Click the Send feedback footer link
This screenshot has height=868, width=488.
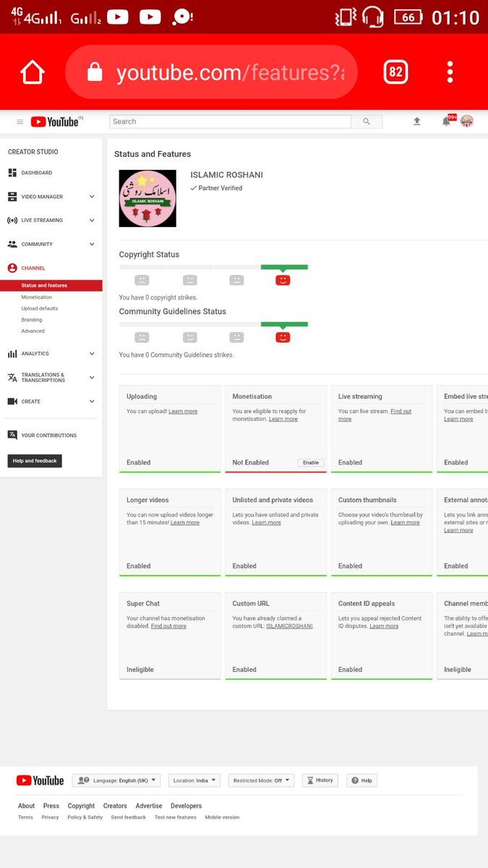coord(129,817)
